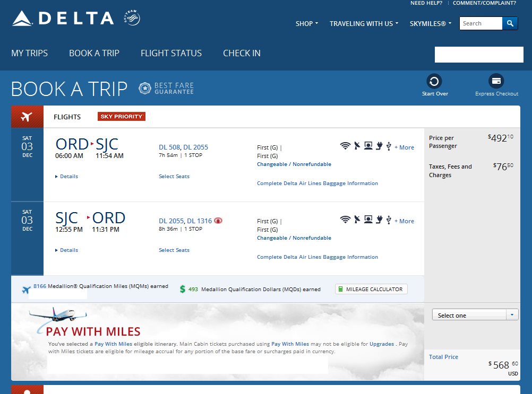Click the Search input field

click(x=480, y=23)
